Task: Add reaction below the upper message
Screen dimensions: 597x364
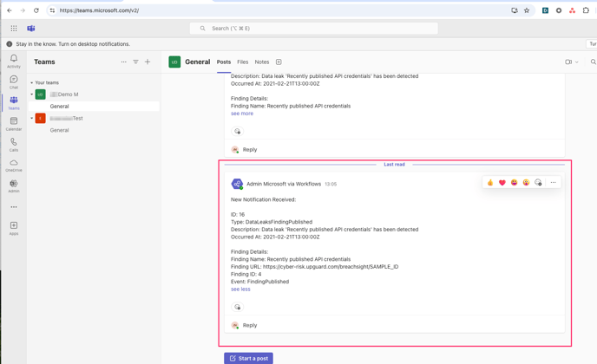Action: (x=237, y=131)
